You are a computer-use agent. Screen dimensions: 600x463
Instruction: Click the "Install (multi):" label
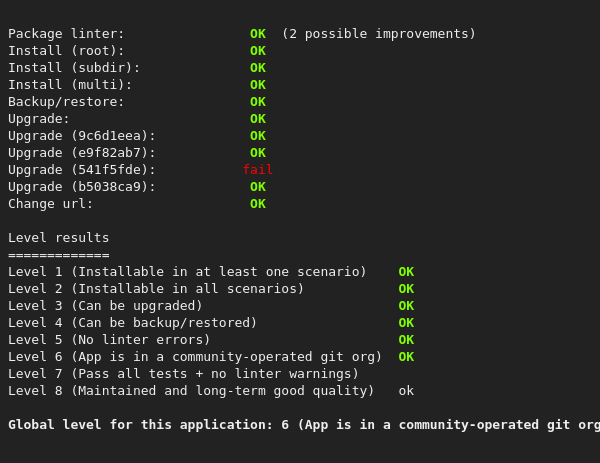click(x=70, y=85)
